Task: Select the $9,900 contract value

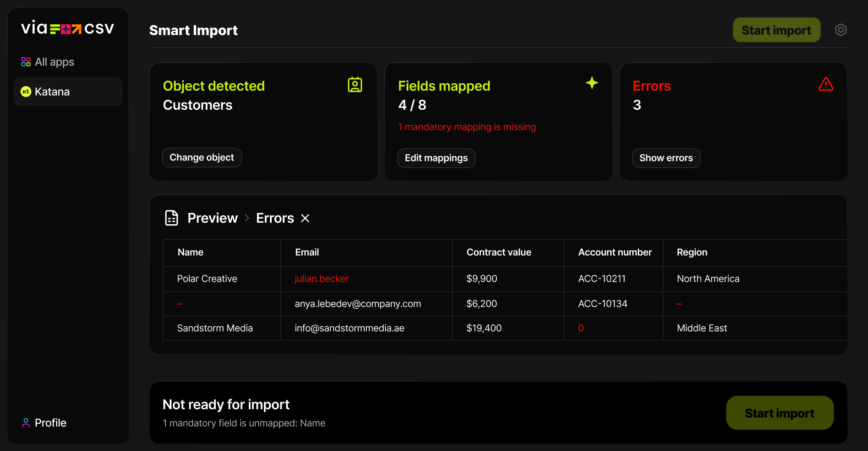Action: 482,279
